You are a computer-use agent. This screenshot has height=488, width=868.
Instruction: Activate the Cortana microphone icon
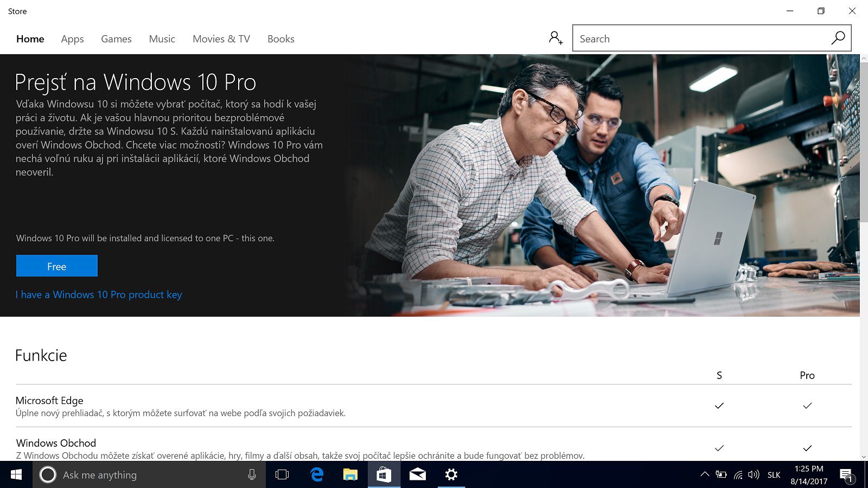pyautogui.click(x=252, y=474)
